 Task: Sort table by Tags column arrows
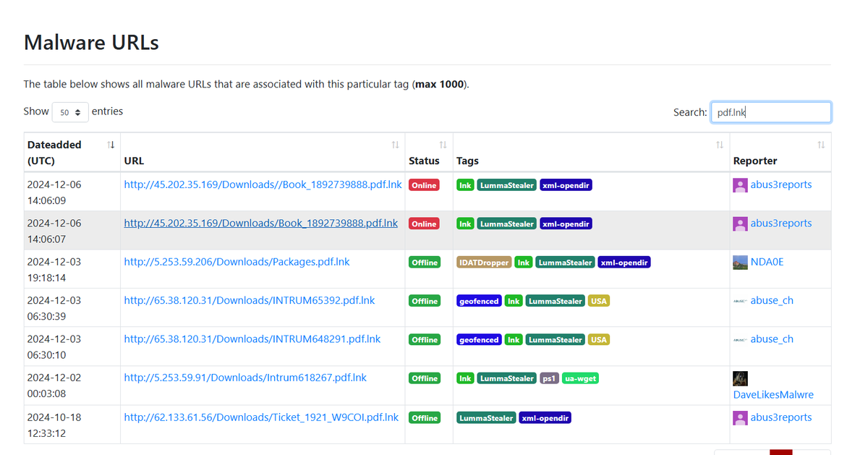point(720,145)
